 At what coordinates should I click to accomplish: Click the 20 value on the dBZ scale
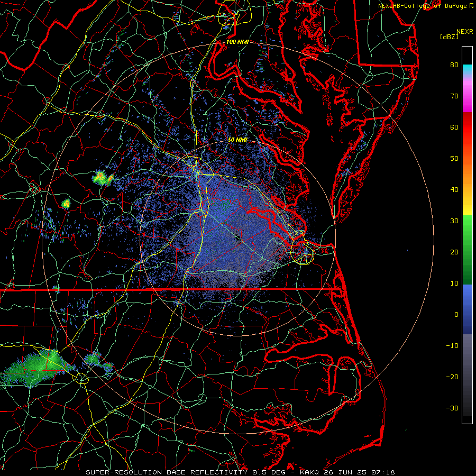(454, 252)
